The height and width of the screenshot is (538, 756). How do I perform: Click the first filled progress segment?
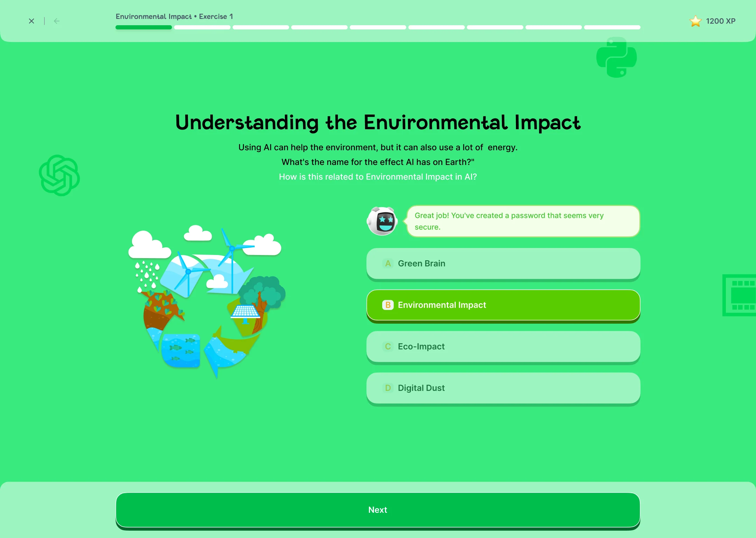tap(143, 27)
